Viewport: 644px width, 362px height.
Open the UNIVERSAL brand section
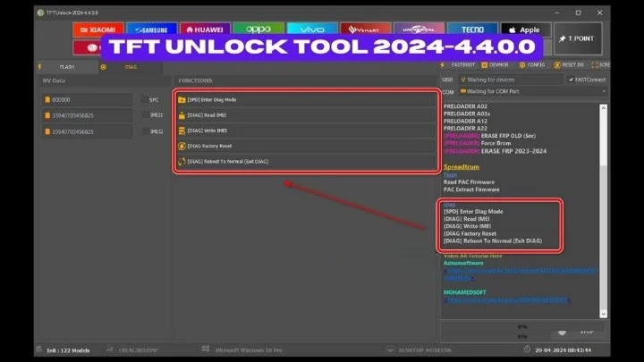419,29
